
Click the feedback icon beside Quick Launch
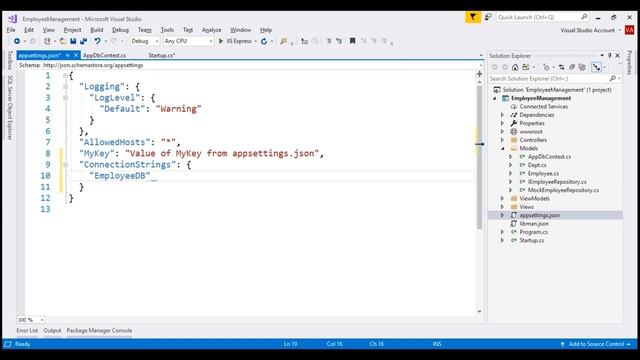coord(488,17)
